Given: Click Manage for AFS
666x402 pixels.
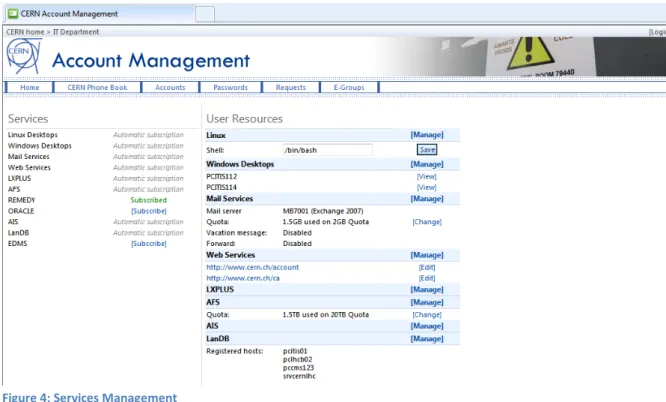Looking at the screenshot, I should [427, 302].
